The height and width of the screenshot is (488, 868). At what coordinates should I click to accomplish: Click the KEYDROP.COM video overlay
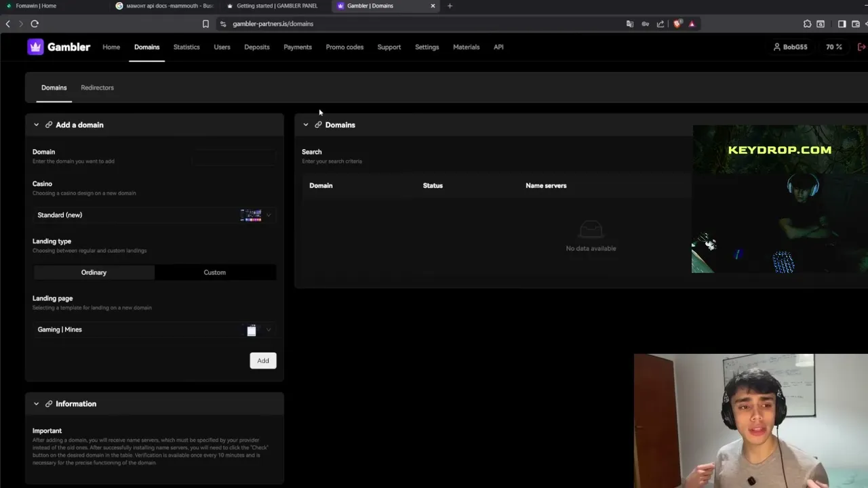tap(780, 199)
